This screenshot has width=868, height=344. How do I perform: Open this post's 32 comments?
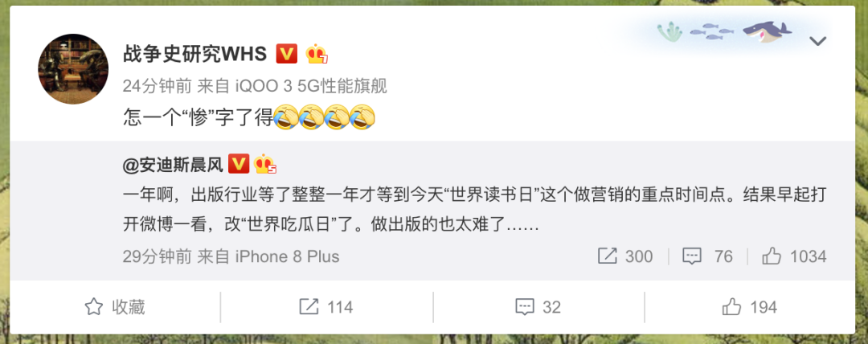click(538, 307)
